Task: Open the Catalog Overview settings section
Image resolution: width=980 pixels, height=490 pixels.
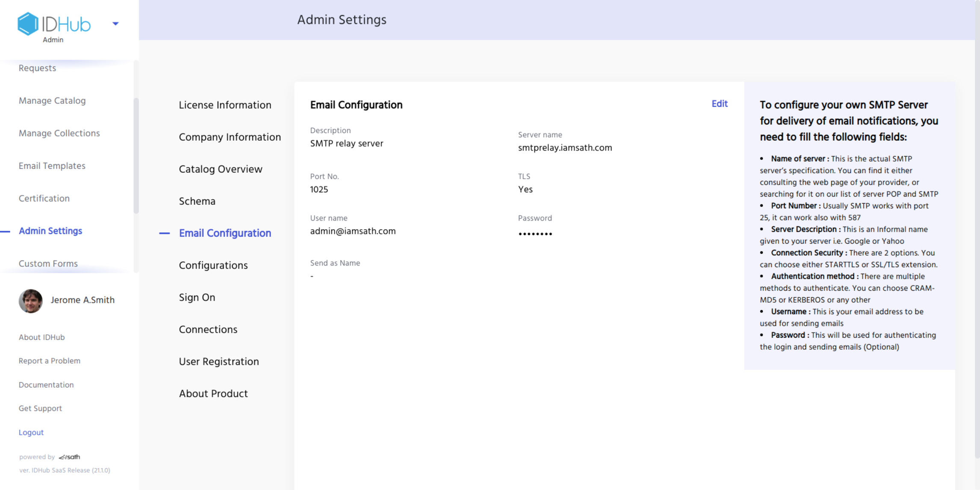Action: point(220,169)
